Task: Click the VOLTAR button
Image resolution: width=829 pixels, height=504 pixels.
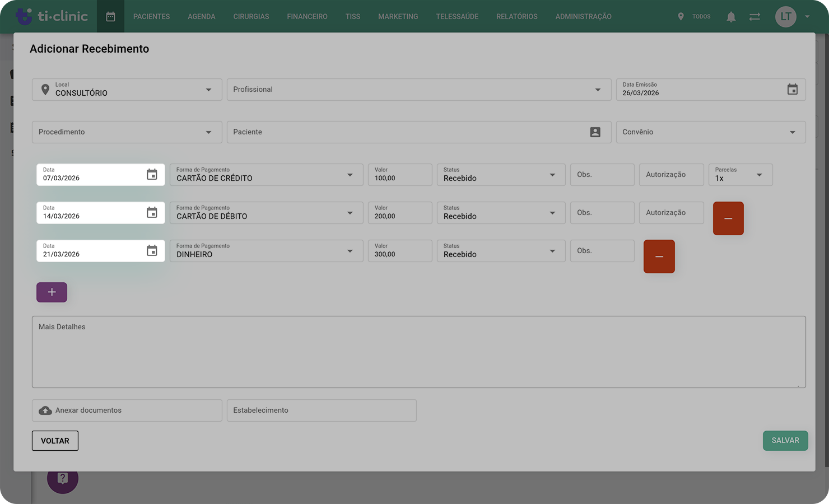Action: click(55, 441)
